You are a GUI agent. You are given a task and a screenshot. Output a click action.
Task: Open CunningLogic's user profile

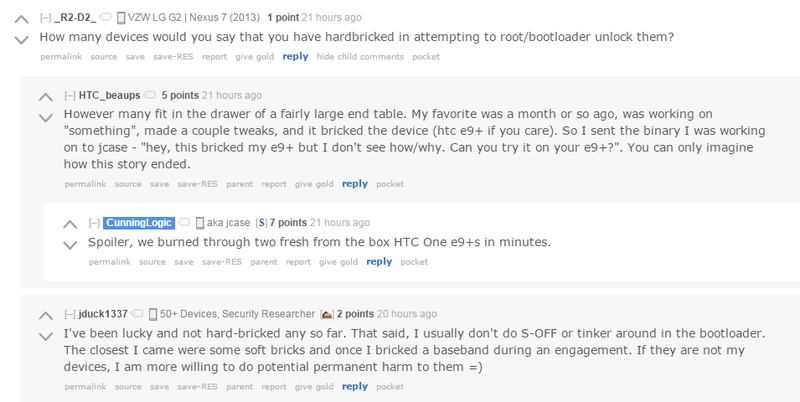[x=139, y=222]
